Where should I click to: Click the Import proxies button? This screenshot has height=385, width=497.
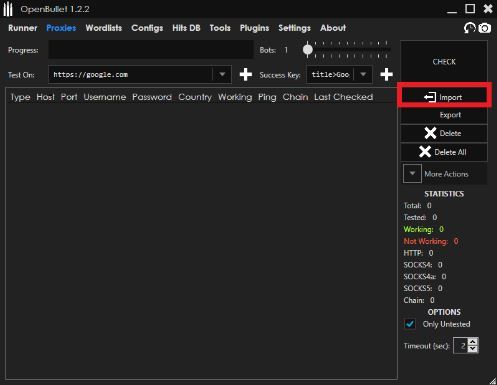[x=444, y=97]
